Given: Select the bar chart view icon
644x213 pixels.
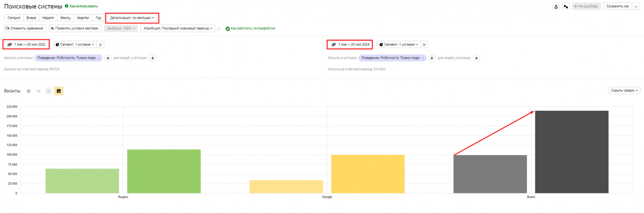Looking at the screenshot, I should click(59, 91).
